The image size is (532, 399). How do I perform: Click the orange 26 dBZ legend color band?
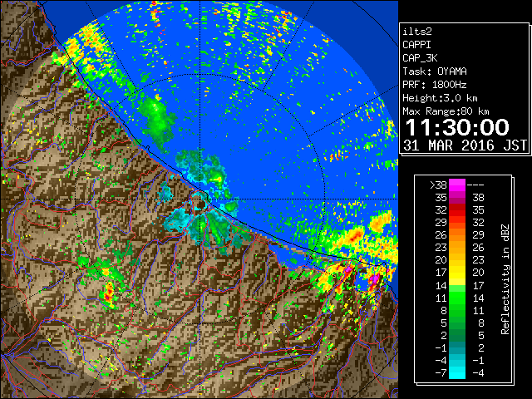(457, 234)
